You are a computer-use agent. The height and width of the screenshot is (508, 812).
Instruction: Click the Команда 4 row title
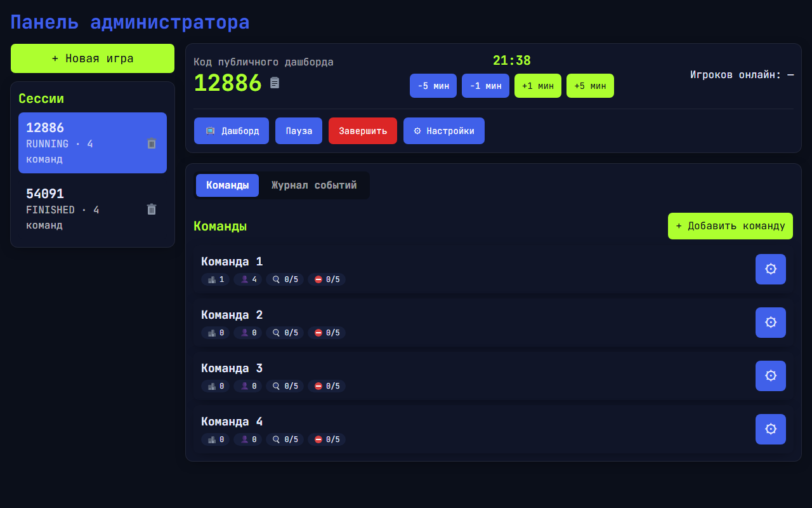click(232, 422)
